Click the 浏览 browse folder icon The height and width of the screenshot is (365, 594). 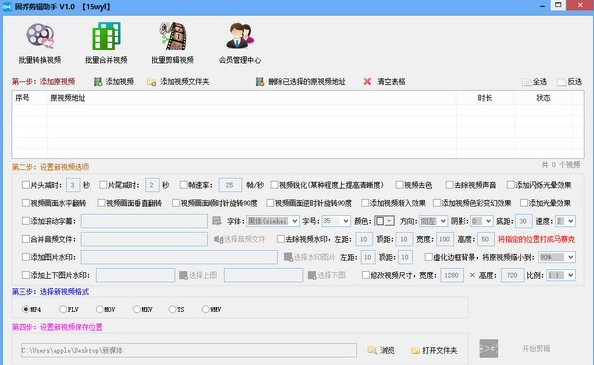[372, 350]
